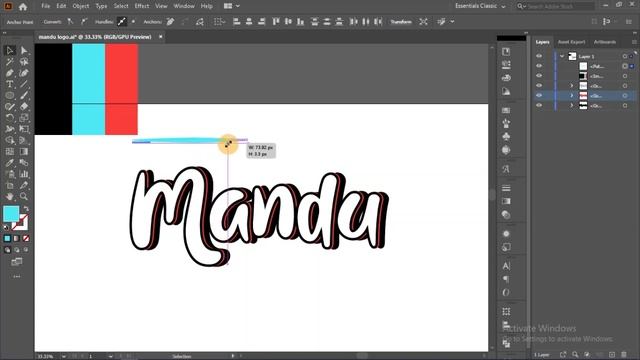Select the Paintbrush tool
The height and width of the screenshot is (360, 640).
[x=24, y=96]
